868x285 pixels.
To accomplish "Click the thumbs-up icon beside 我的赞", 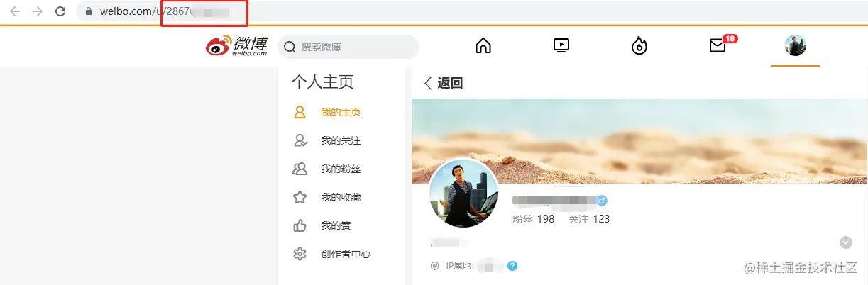I will tap(300, 225).
